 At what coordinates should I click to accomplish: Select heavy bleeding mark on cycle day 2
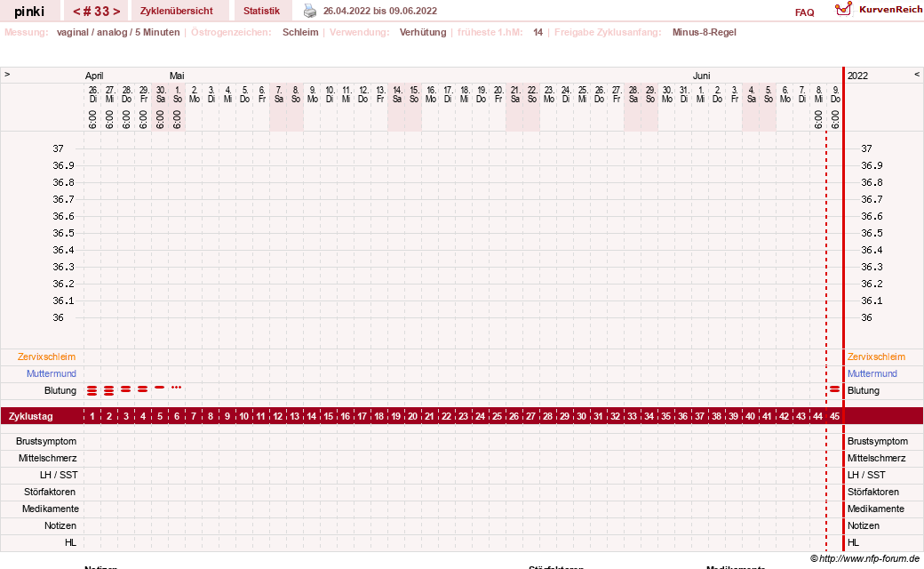point(109,390)
